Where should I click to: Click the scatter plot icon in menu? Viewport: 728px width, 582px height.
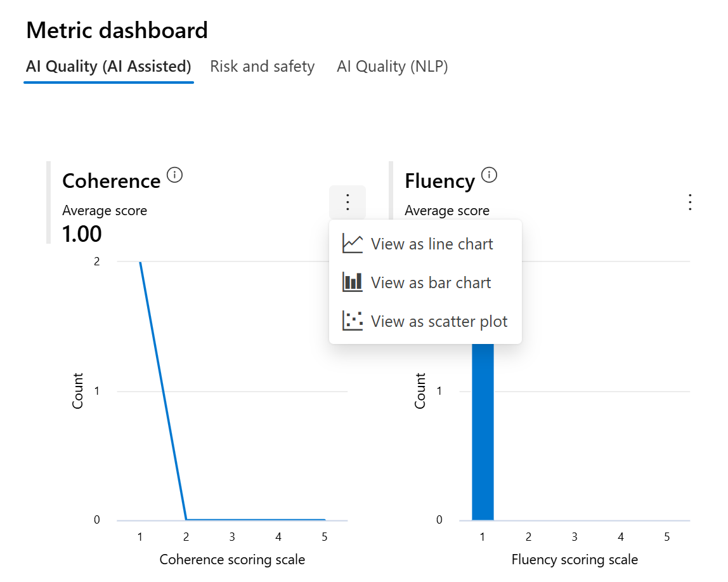tap(353, 321)
